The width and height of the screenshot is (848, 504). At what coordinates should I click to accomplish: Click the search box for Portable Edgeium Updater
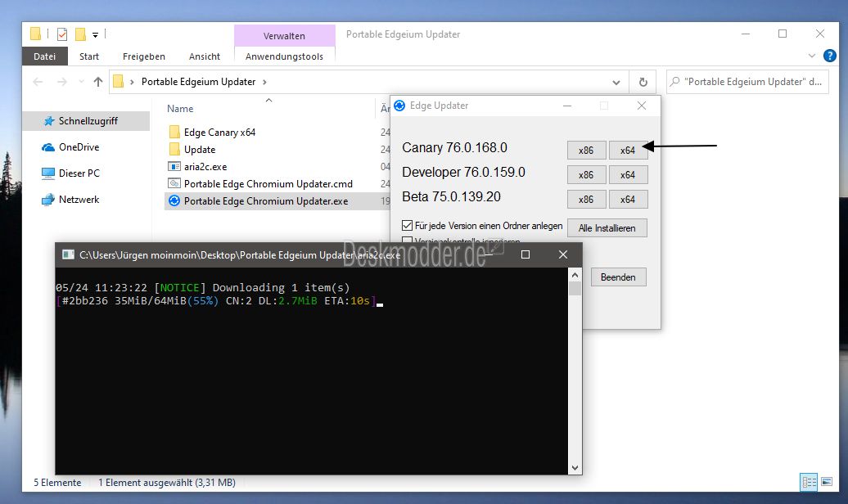(x=747, y=82)
